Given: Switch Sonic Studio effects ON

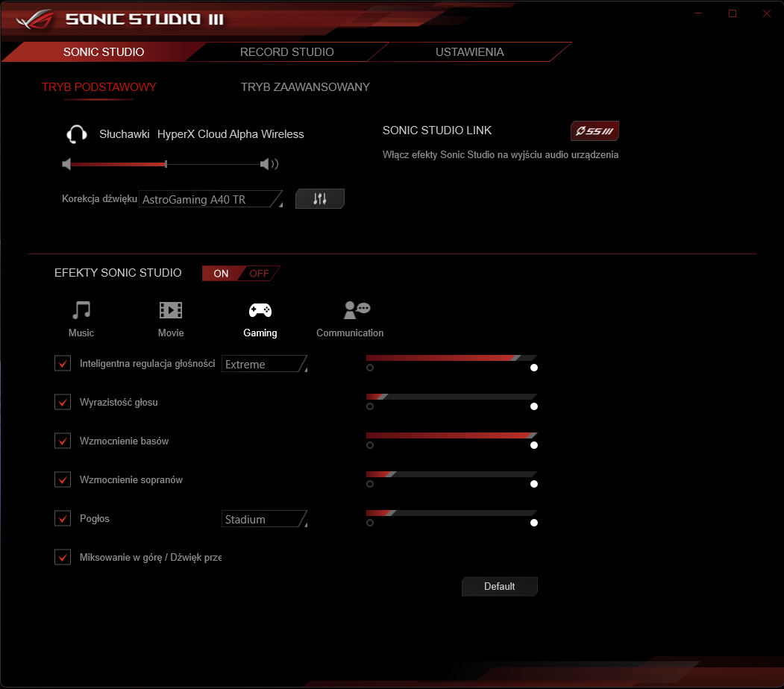Looking at the screenshot, I should coord(221,274).
